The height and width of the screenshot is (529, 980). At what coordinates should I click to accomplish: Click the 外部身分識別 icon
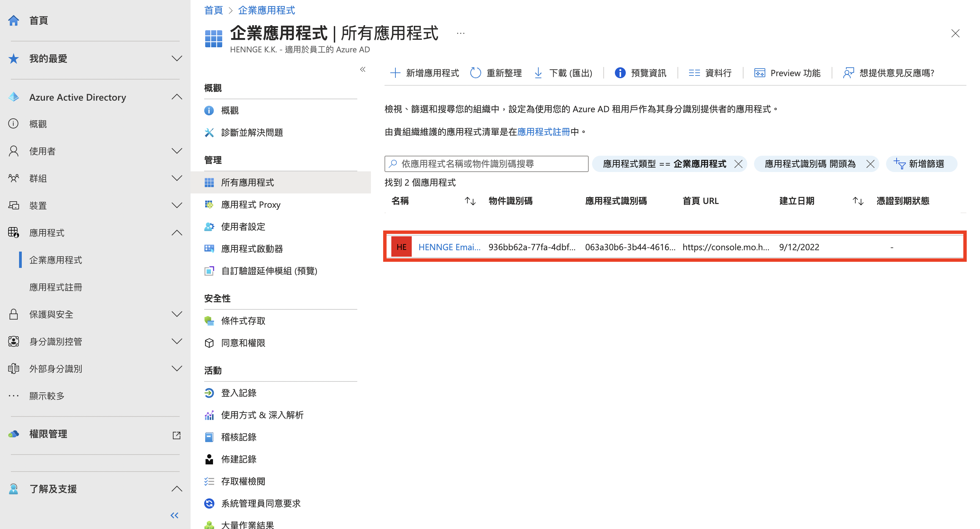point(13,369)
